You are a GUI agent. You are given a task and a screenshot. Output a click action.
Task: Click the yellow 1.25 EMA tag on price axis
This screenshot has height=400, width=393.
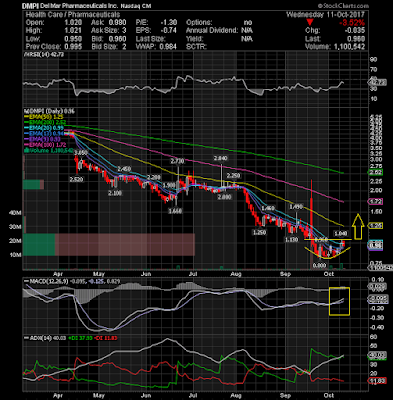(x=375, y=226)
